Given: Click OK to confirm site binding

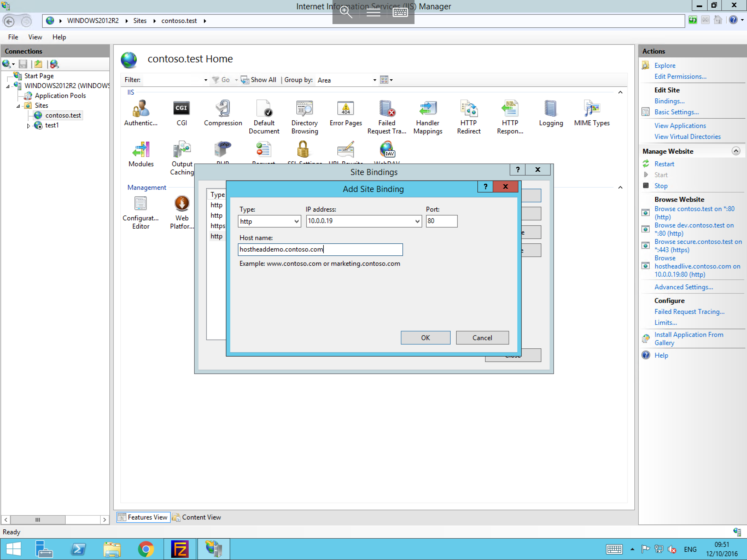Looking at the screenshot, I should click(425, 337).
